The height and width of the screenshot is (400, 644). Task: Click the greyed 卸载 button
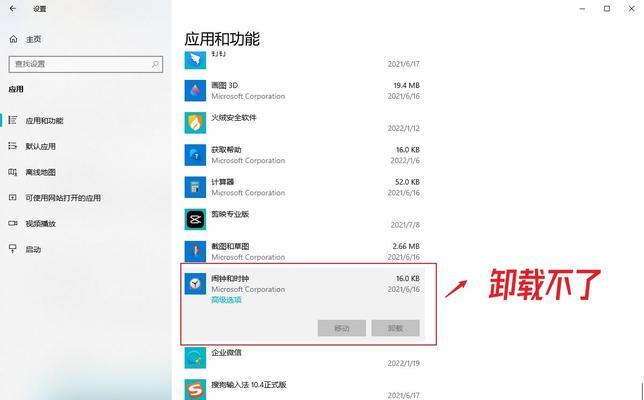pyautogui.click(x=396, y=328)
